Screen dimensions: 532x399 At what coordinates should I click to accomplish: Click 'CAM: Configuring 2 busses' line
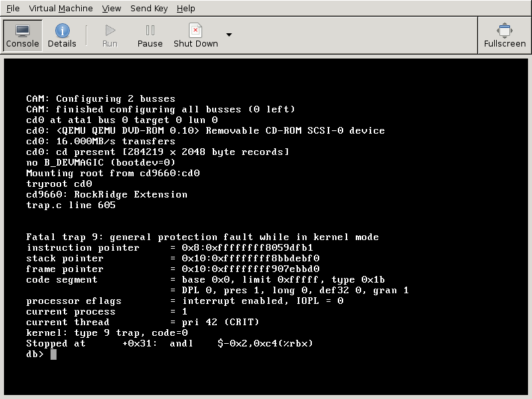pos(100,99)
